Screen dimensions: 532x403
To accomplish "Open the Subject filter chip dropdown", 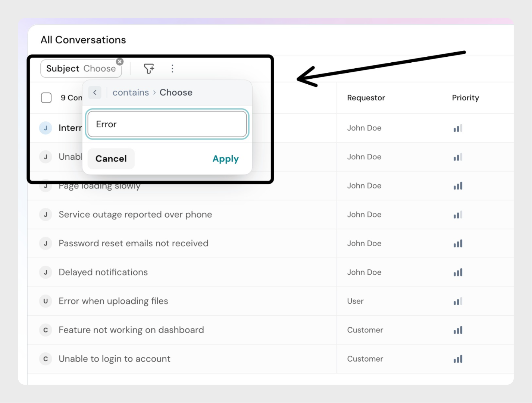I will [x=81, y=69].
